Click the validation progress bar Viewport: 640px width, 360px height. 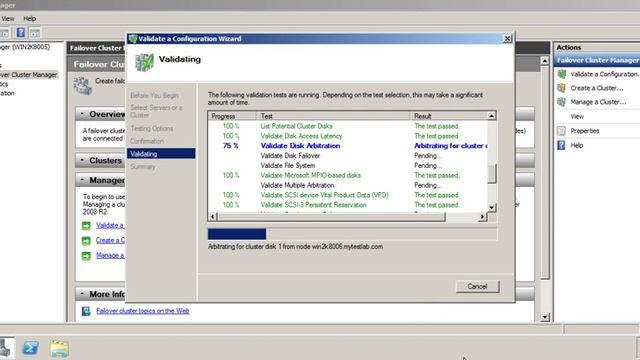click(352, 234)
